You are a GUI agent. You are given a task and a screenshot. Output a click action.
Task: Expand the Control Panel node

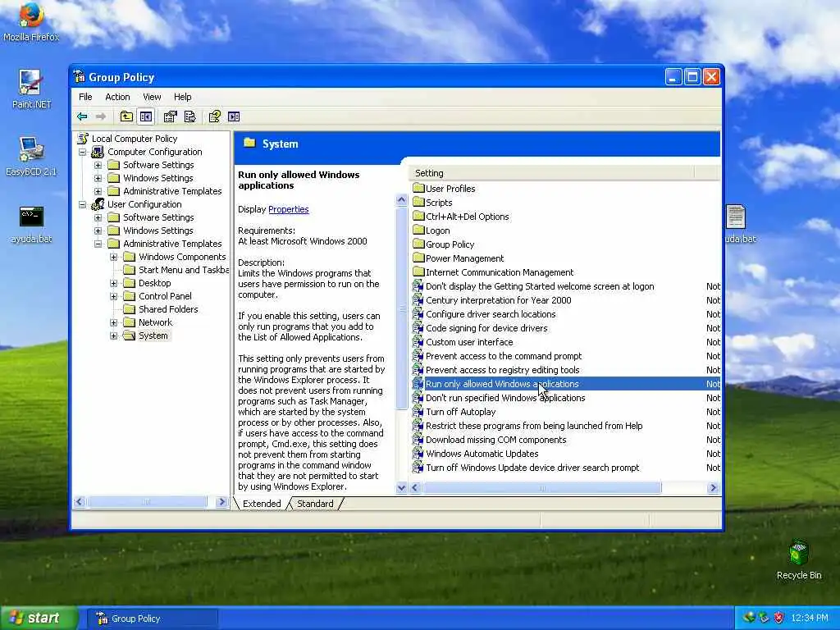click(113, 296)
